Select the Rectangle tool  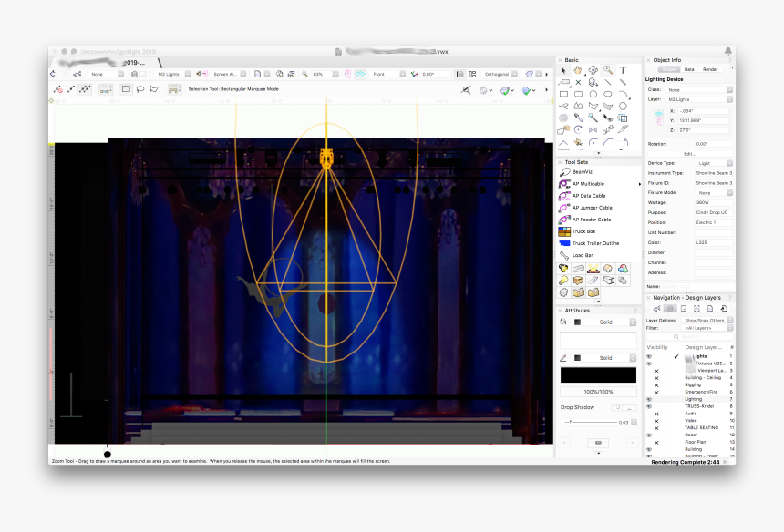coord(563,94)
